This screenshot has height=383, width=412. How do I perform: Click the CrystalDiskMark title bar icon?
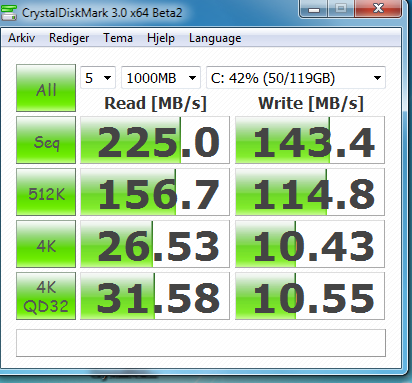[9, 12]
